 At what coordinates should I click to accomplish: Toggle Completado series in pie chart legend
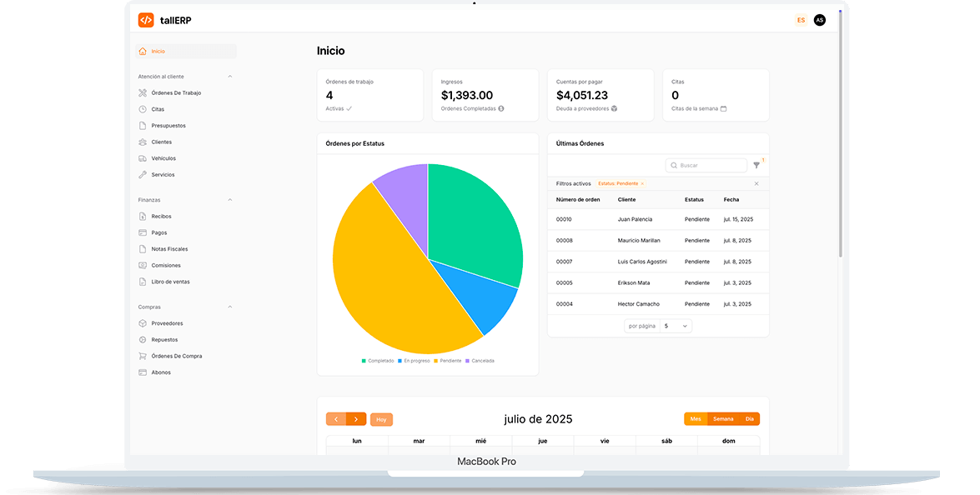pyautogui.click(x=378, y=361)
